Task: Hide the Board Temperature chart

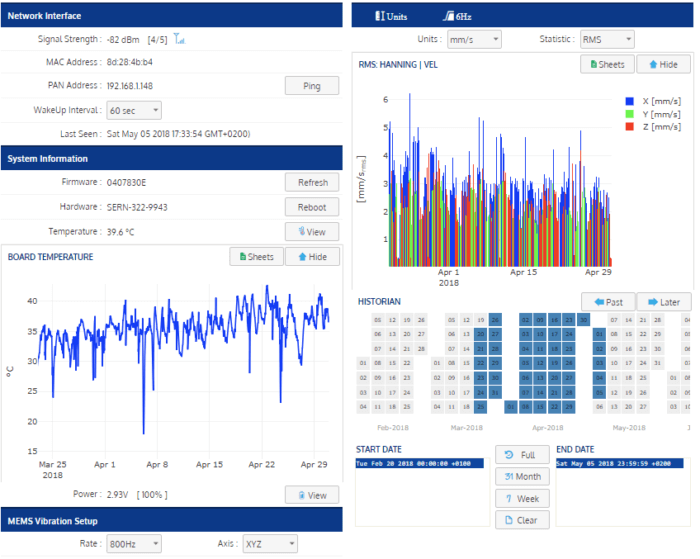Action: [312, 257]
